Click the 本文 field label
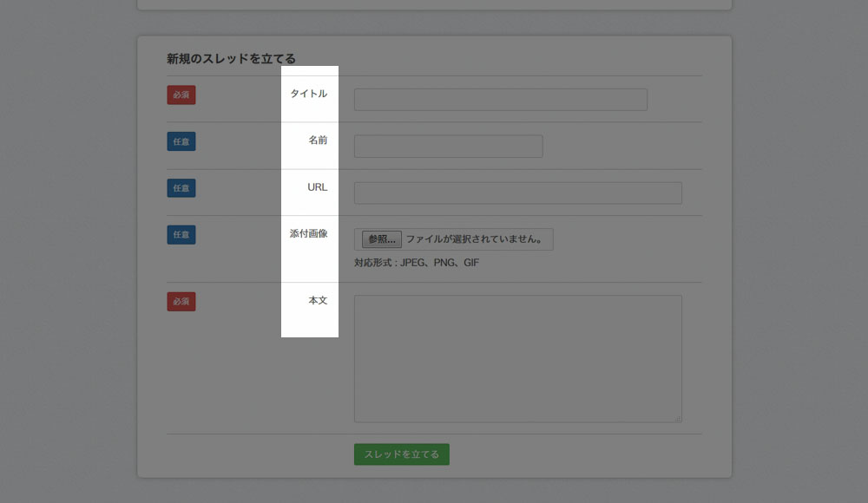868x503 pixels. pos(318,300)
